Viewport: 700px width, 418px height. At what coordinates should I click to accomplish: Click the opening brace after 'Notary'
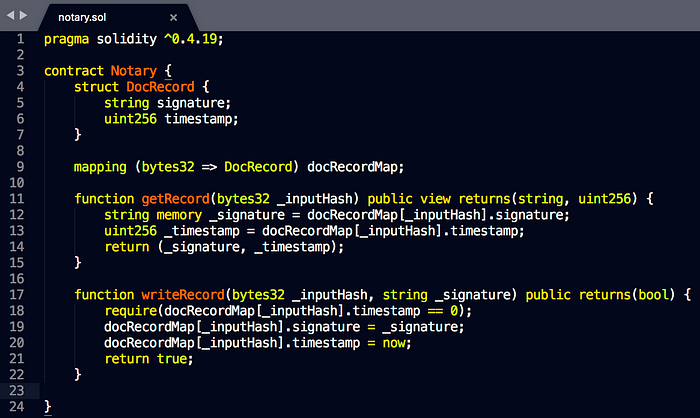click(168, 71)
